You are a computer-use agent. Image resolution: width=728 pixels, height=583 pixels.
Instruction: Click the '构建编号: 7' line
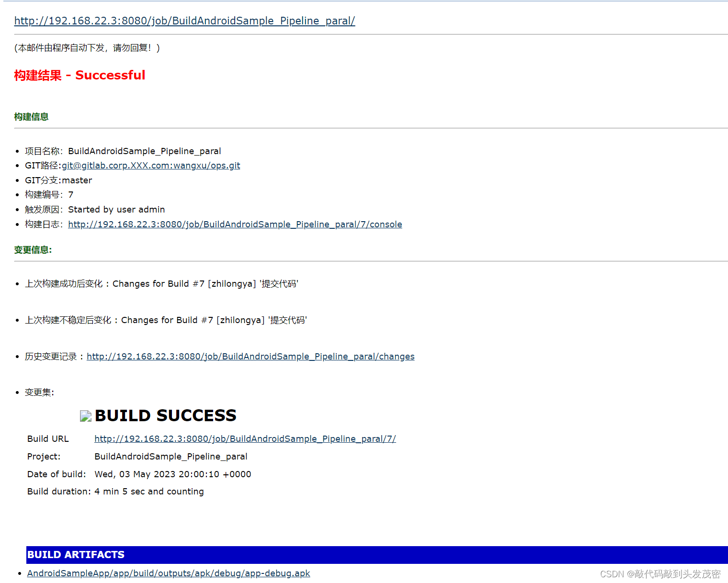click(x=49, y=194)
